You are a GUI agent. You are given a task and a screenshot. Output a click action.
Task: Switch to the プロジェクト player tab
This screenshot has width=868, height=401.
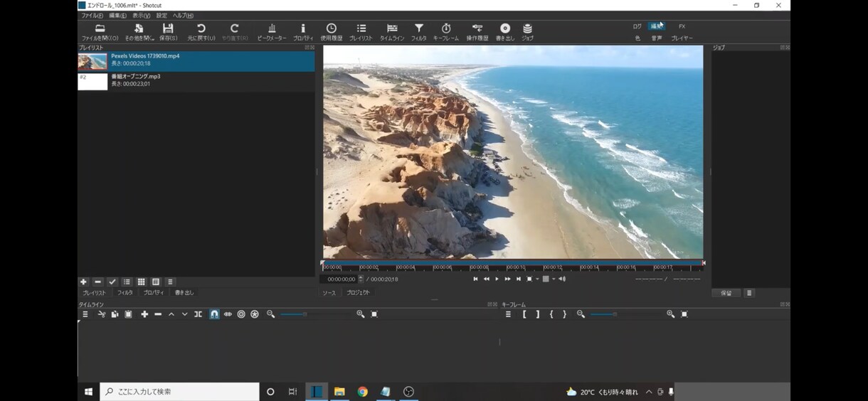[x=358, y=293]
